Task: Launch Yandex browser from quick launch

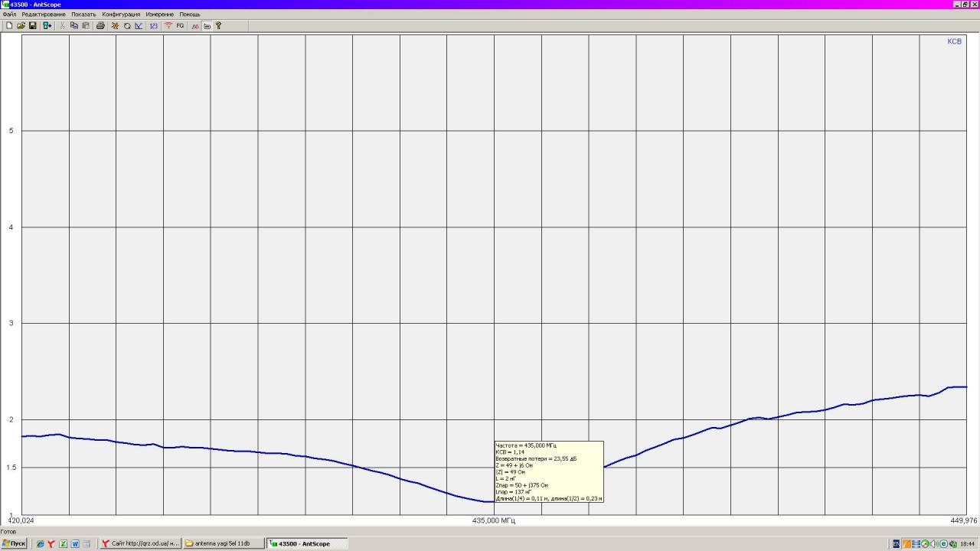Action: pyautogui.click(x=51, y=544)
